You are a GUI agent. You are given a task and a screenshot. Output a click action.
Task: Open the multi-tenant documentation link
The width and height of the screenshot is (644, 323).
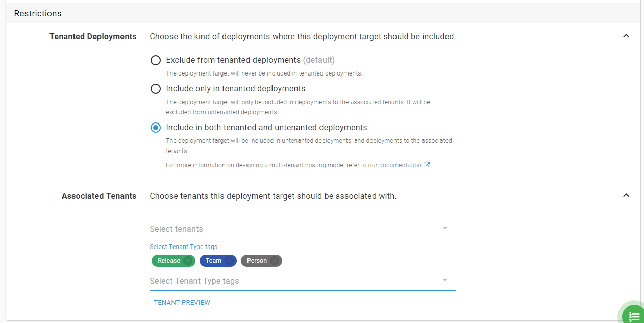coord(400,165)
